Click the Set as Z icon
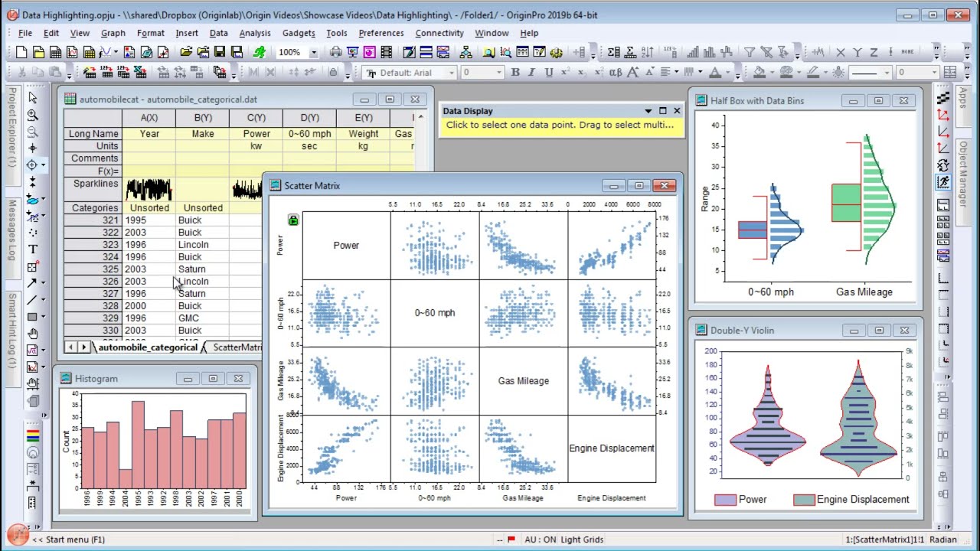This screenshot has width=980, height=551. click(874, 52)
